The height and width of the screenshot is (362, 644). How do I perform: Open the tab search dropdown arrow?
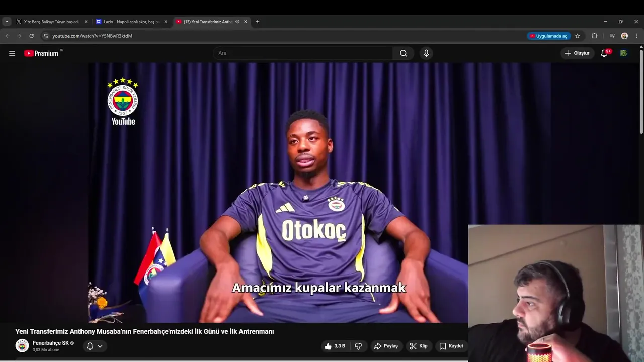pyautogui.click(x=7, y=22)
